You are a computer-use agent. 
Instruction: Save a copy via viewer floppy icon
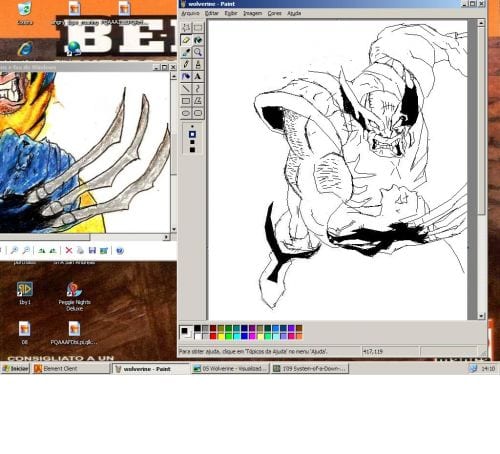92,250
